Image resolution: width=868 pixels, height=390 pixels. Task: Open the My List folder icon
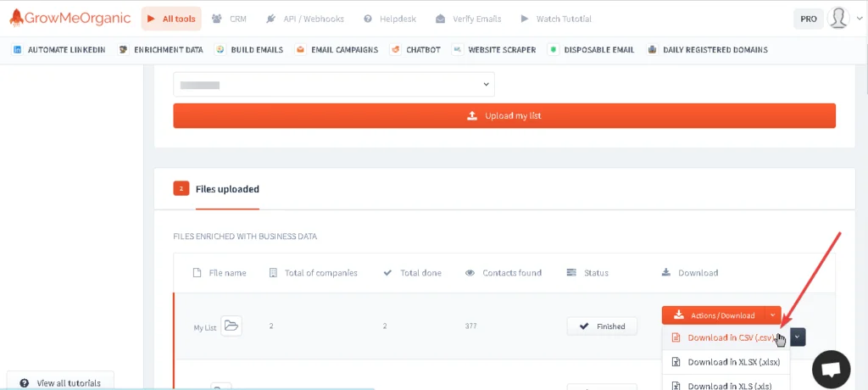tap(231, 326)
